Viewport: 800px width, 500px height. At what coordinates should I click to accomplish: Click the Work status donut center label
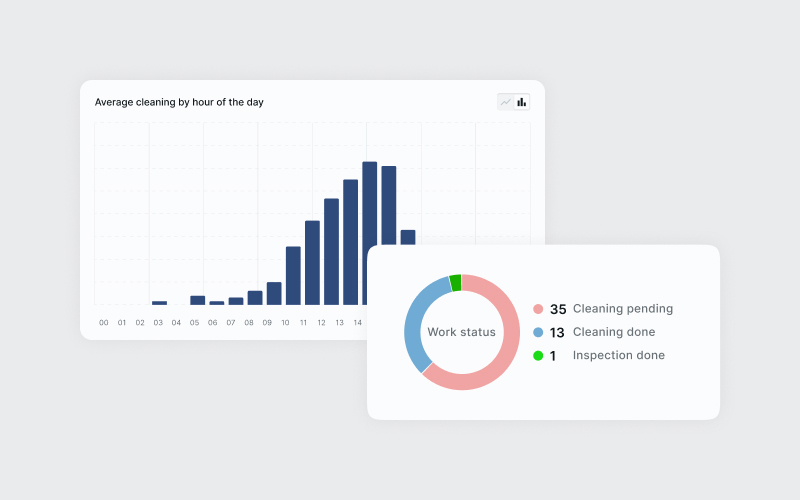tap(461, 332)
